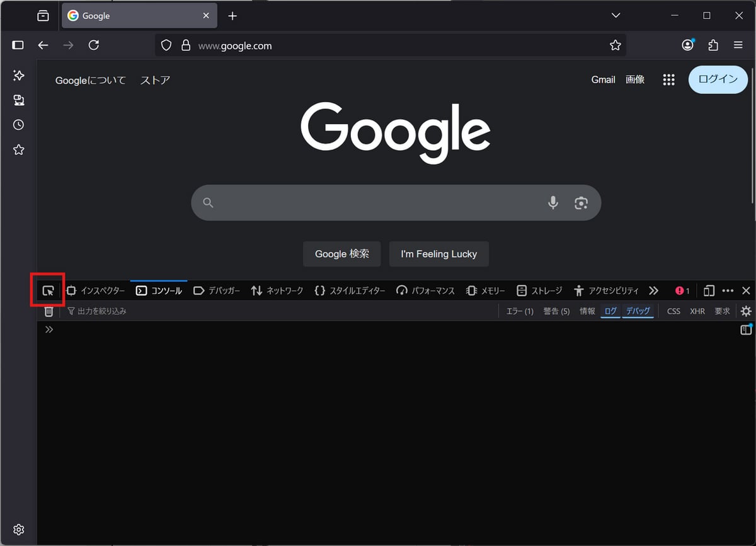The image size is (756, 546).
Task: Click the console input prompt line
Action: (391, 329)
